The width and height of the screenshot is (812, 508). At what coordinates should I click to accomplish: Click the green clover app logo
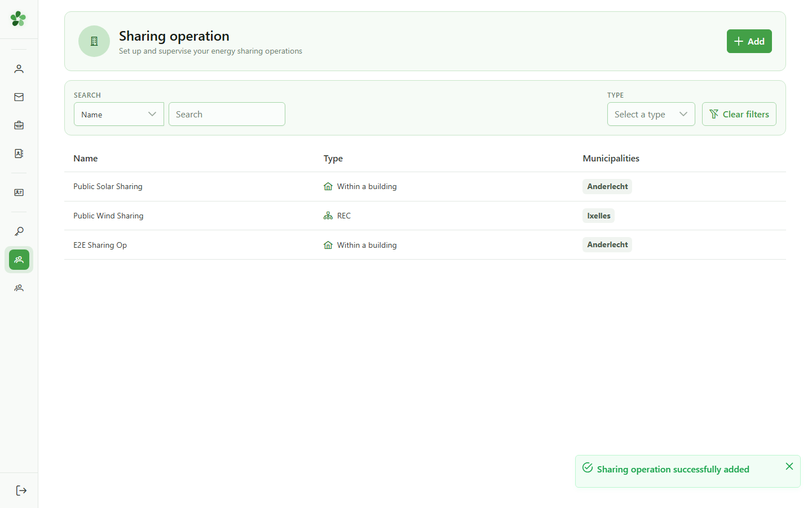(x=18, y=19)
